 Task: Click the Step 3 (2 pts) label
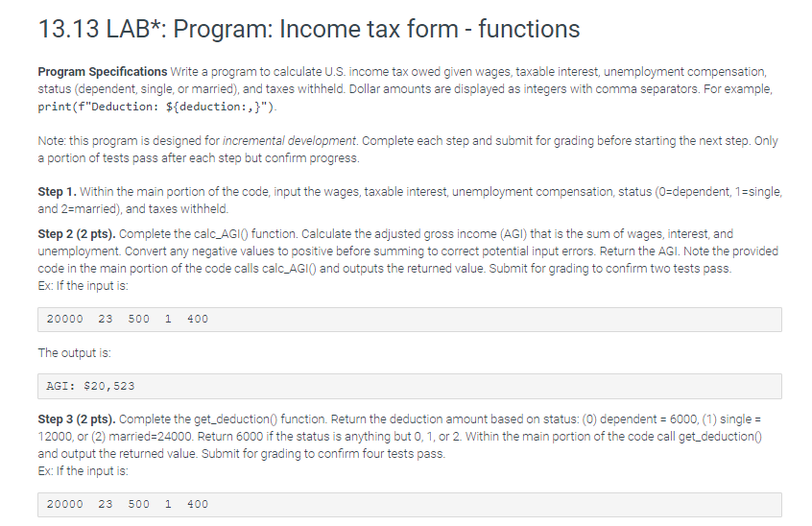(77, 419)
